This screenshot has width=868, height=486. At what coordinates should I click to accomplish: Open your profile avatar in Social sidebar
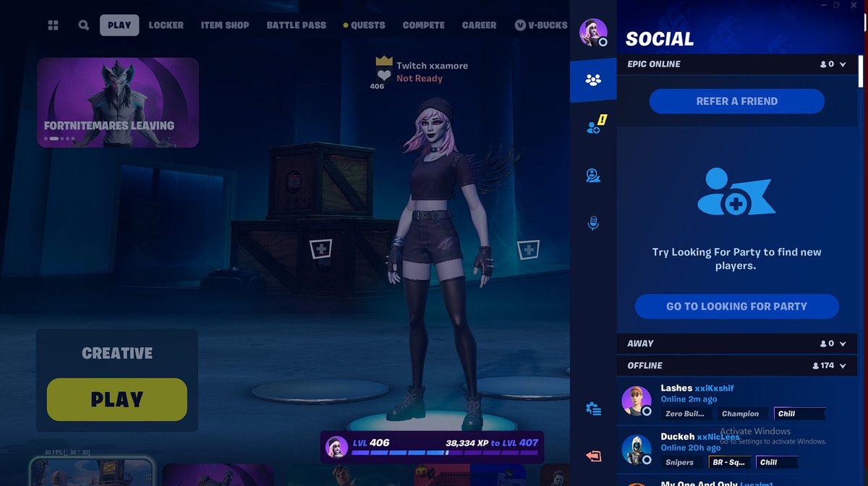coord(593,33)
